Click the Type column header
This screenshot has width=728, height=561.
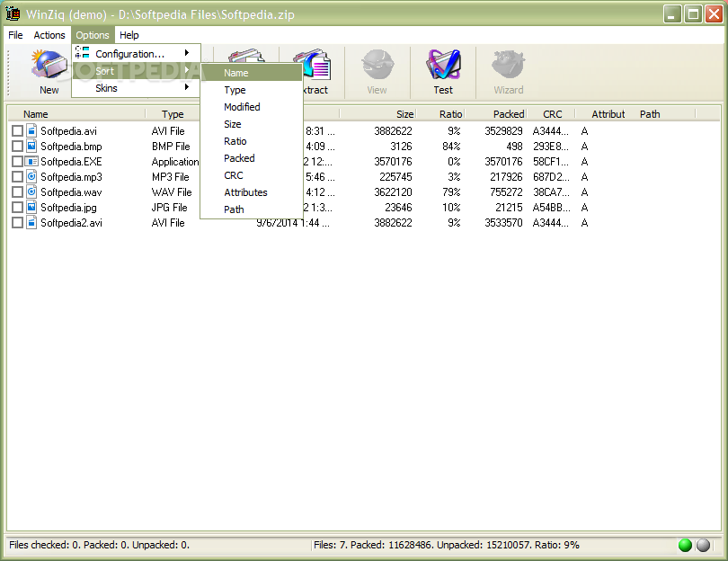click(173, 114)
